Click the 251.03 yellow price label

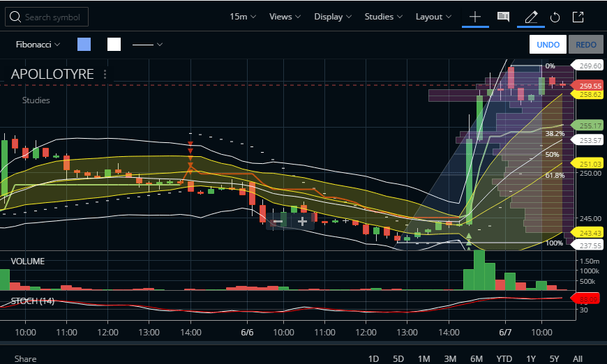click(587, 164)
